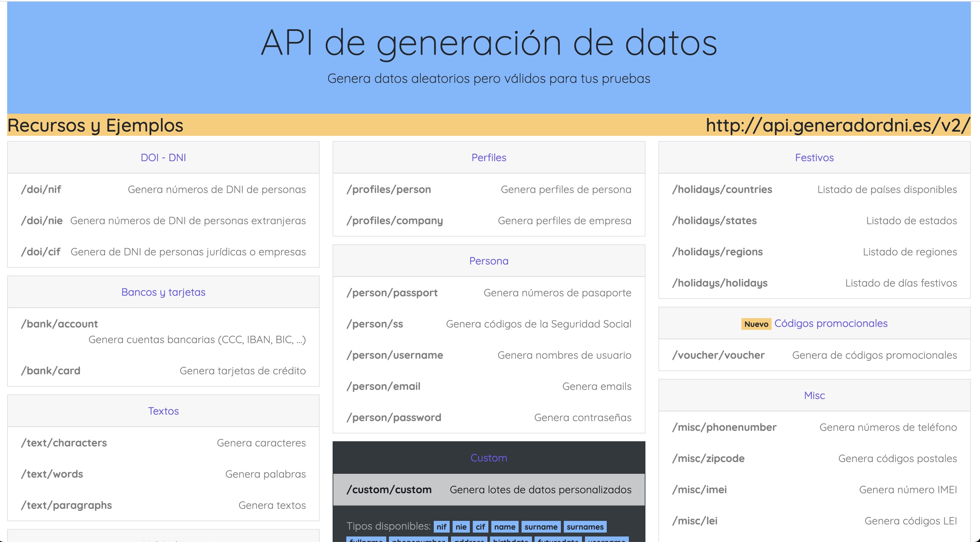The height and width of the screenshot is (542, 980).
Task: Select the /bank/card endpoint
Action: click(x=51, y=370)
